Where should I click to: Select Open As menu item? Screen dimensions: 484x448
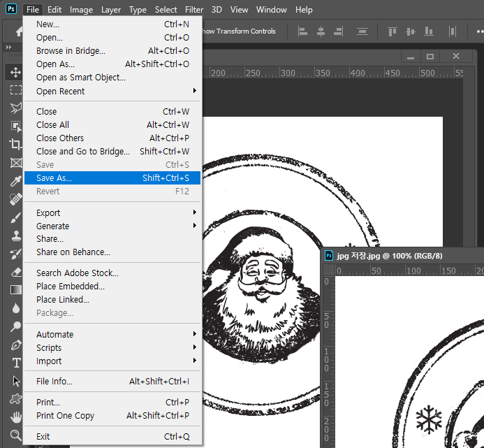(112, 64)
